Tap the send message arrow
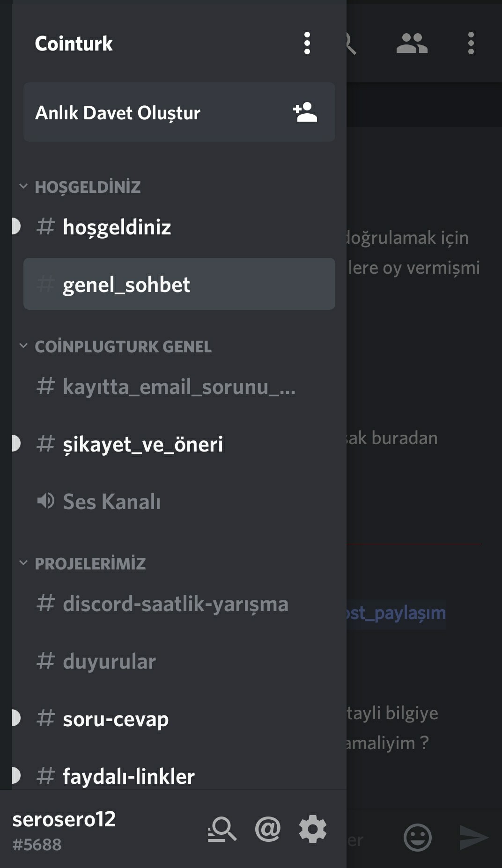The width and height of the screenshot is (502, 868). 473,837
